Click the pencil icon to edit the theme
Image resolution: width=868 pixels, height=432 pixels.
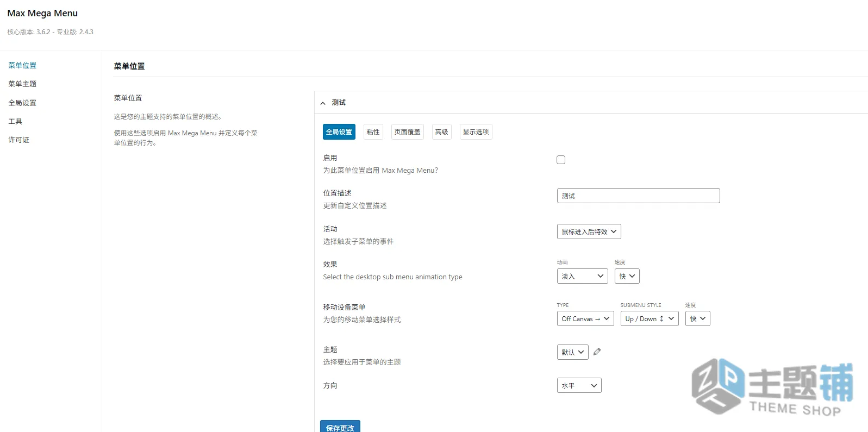click(x=597, y=352)
